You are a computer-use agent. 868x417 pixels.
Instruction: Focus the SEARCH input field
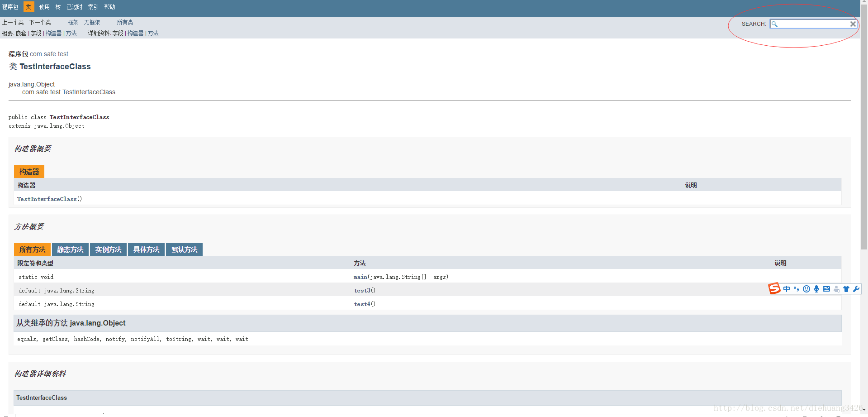click(x=814, y=24)
